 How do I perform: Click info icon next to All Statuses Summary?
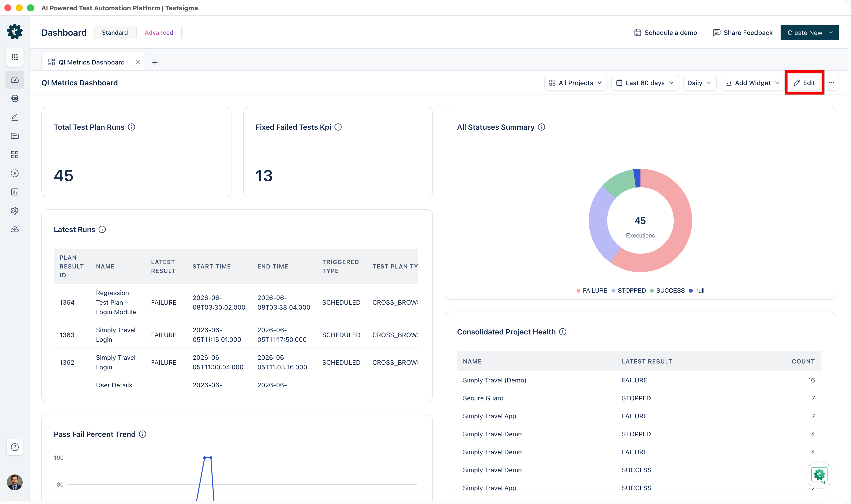(541, 127)
